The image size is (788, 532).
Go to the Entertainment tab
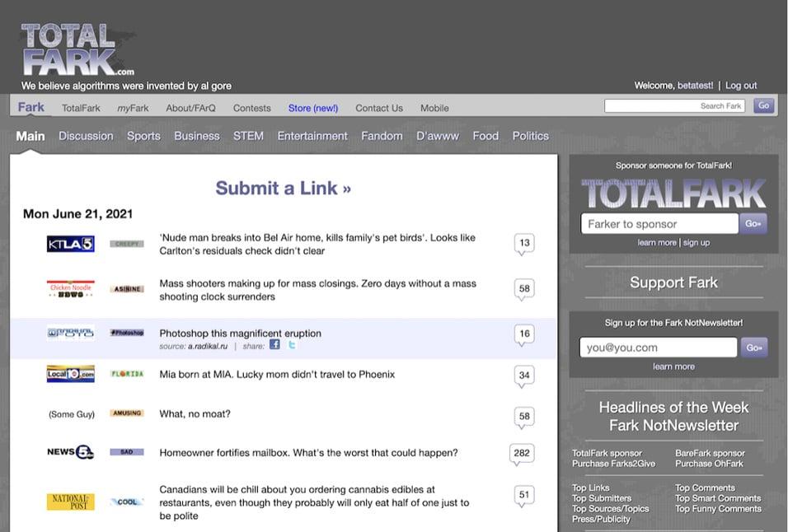tap(312, 136)
